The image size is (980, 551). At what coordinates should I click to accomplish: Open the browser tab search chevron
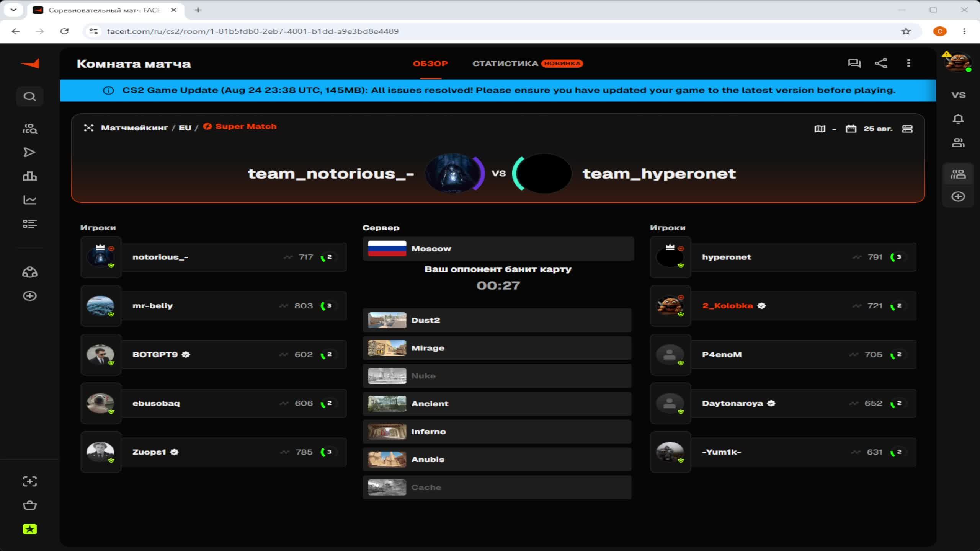coord(14,10)
